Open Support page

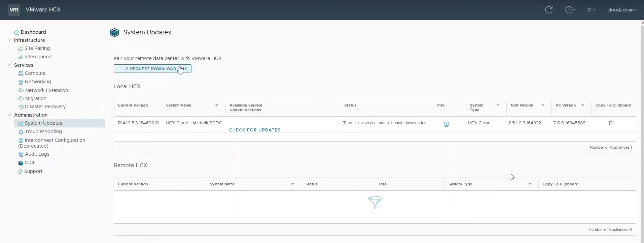[33, 171]
